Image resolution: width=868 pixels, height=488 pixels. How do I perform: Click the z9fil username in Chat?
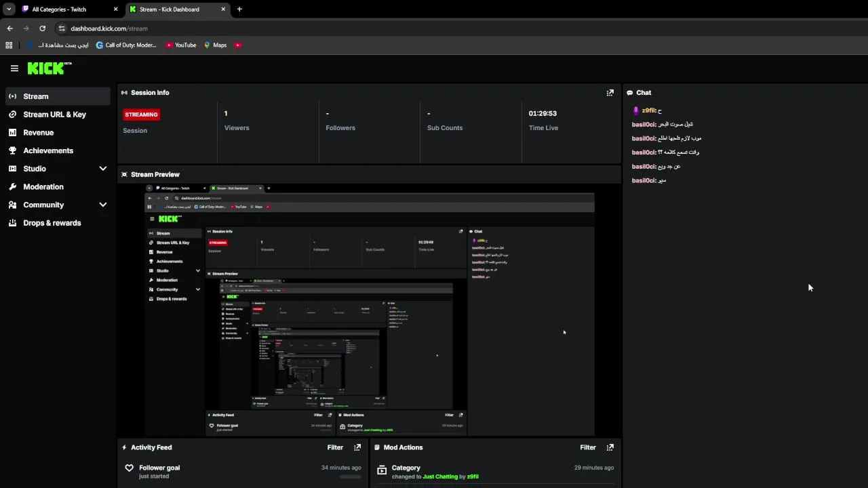[x=648, y=110]
